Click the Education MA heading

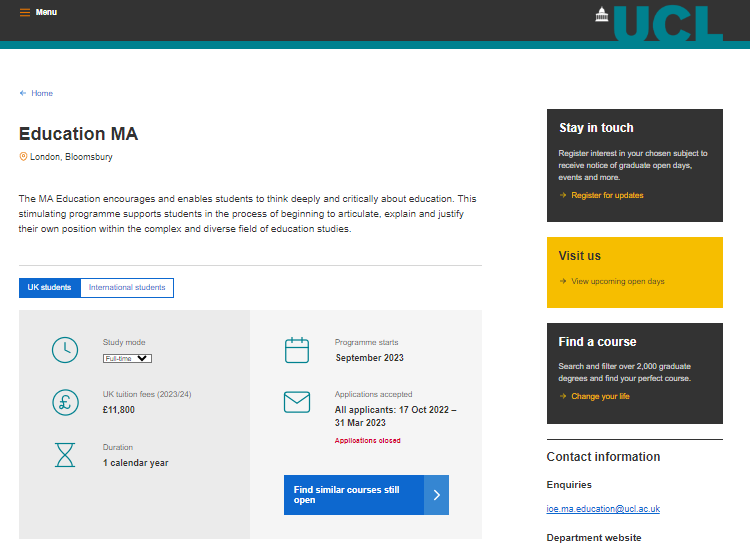coord(78,134)
